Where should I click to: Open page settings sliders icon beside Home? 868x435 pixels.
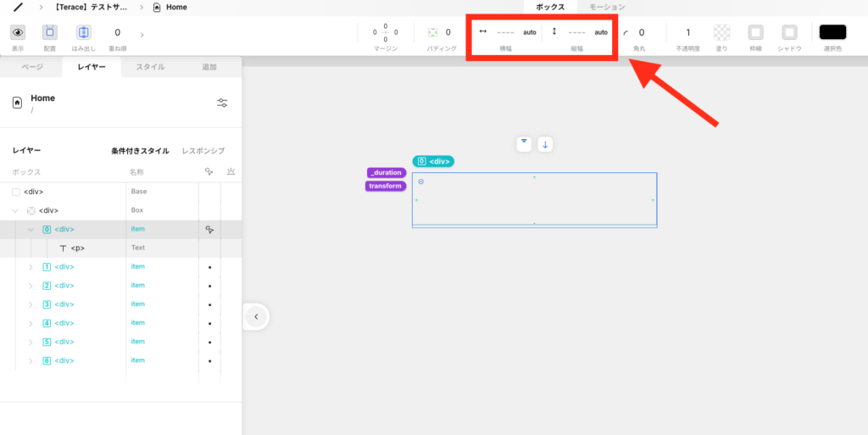pos(222,103)
